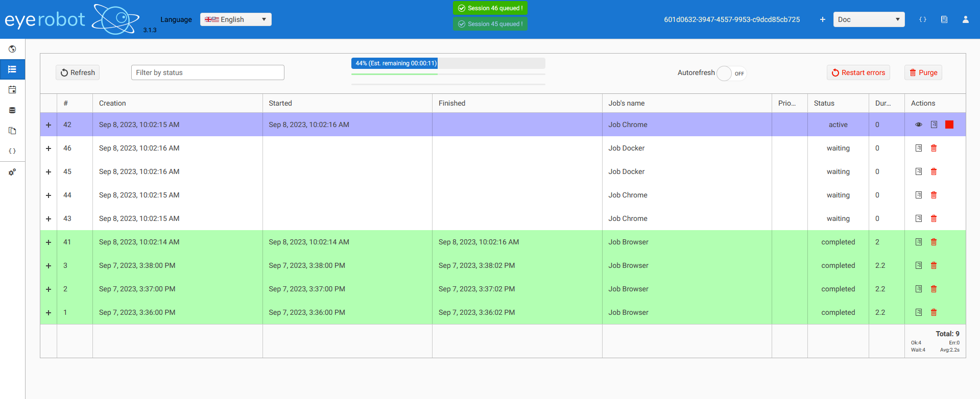Open the log icon for job 46

(x=919, y=148)
